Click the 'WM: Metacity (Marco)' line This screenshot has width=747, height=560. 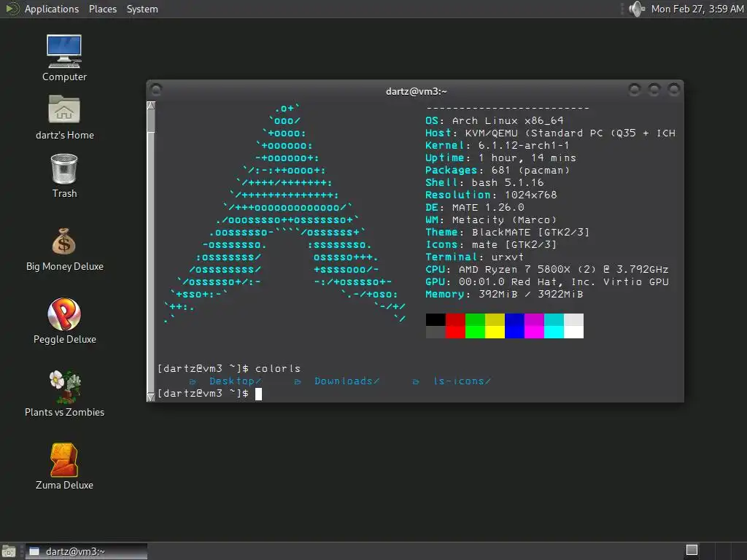pos(491,220)
